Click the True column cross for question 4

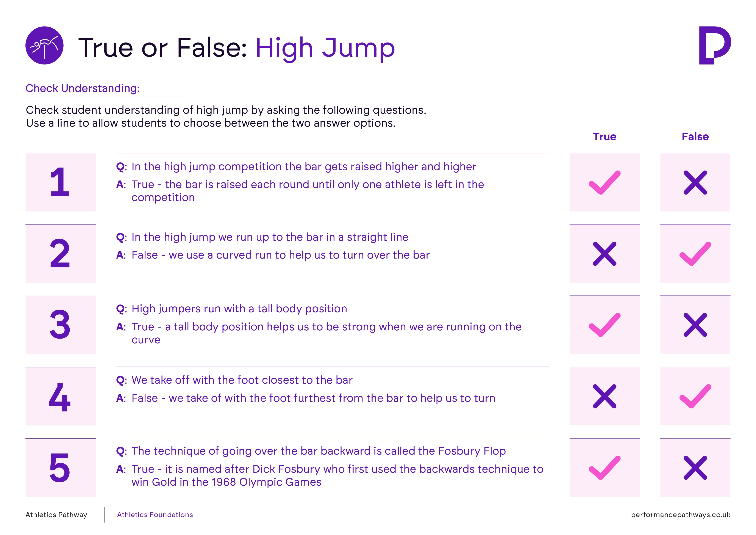(x=604, y=396)
